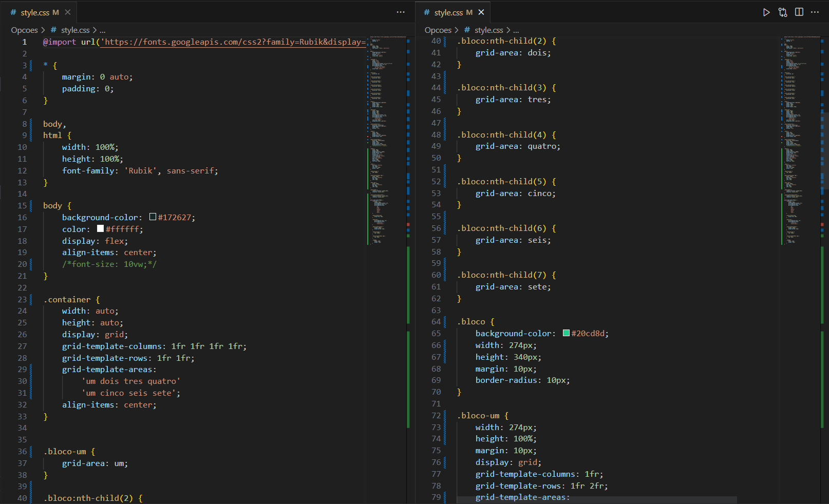Split the editor using the split icon
The image size is (829, 504).
[x=799, y=12]
